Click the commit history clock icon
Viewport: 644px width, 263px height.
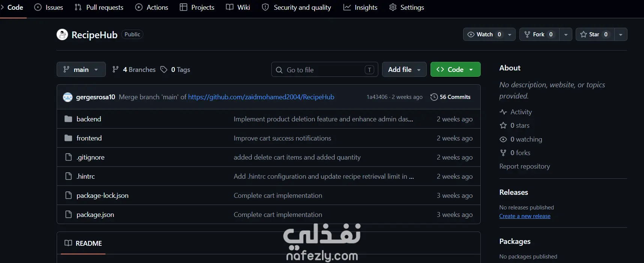pos(434,97)
